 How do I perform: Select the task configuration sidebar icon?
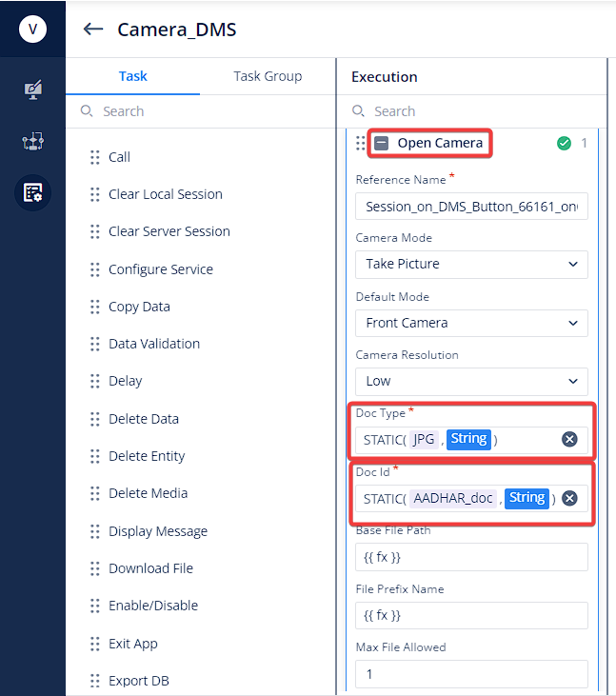click(x=32, y=192)
